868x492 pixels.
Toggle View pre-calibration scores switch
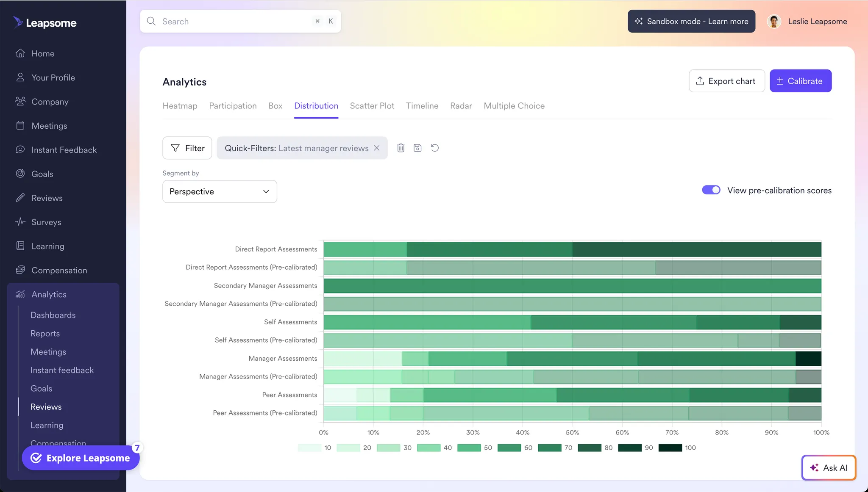(711, 190)
